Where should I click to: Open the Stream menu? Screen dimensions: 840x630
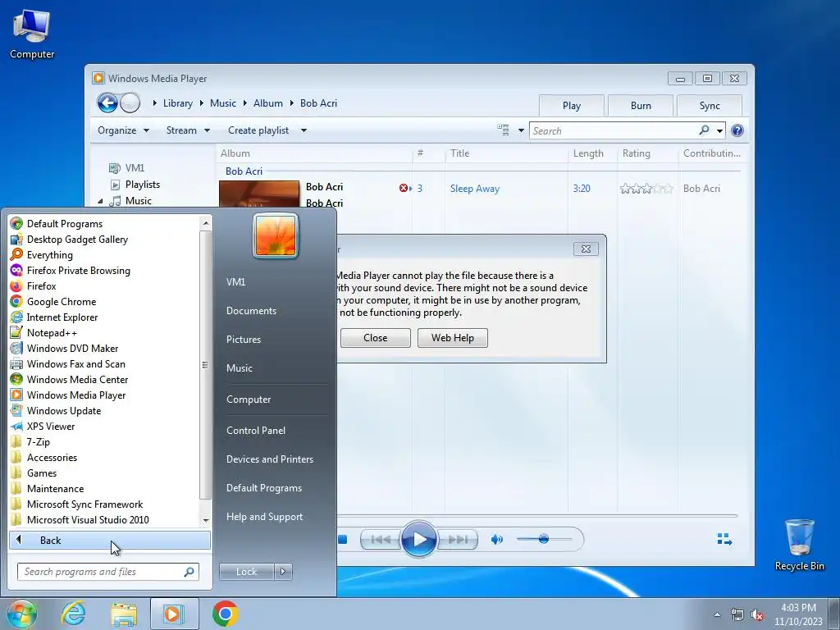188,130
